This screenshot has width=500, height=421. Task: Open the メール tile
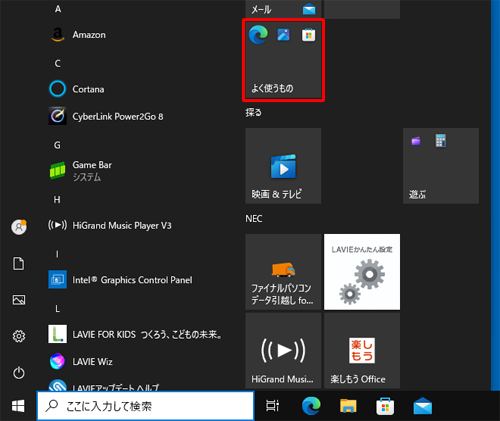click(283, 9)
